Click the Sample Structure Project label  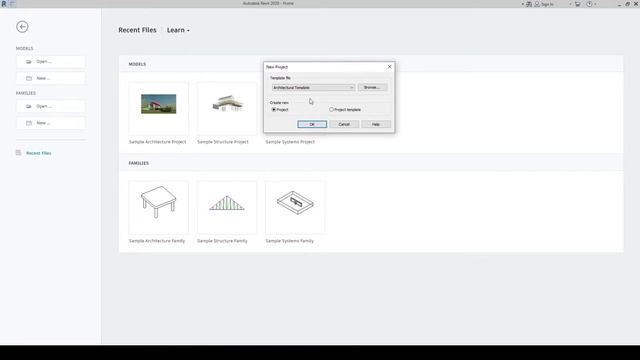pyautogui.click(x=222, y=142)
